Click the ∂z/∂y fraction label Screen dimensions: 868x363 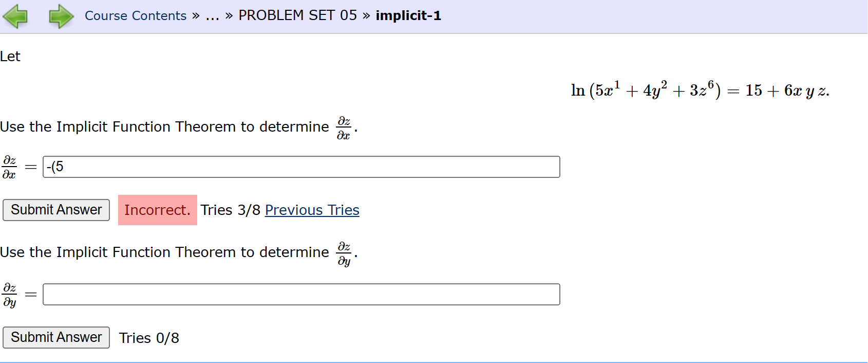pyautogui.click(x=9, y=294)
